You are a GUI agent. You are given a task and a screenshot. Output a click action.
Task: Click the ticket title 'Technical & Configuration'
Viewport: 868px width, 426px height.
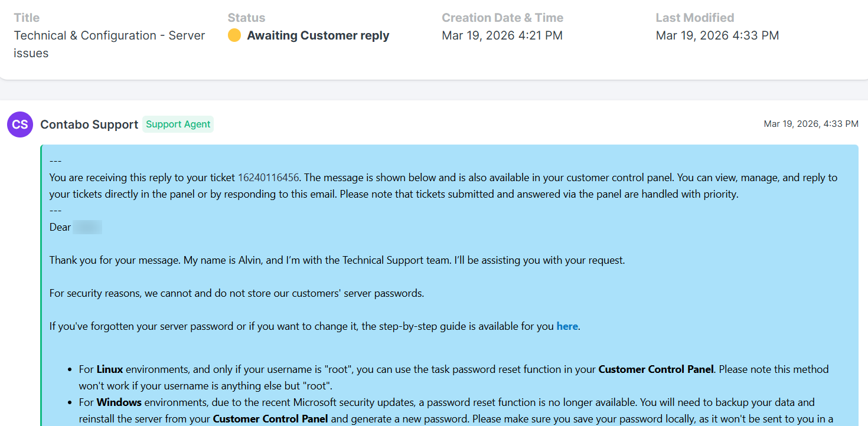[109, 35]
